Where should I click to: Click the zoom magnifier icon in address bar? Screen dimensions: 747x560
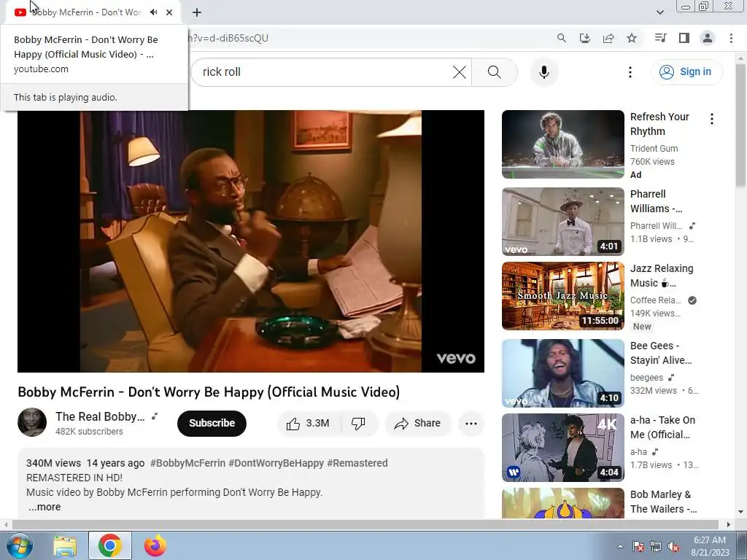[562, 38]
